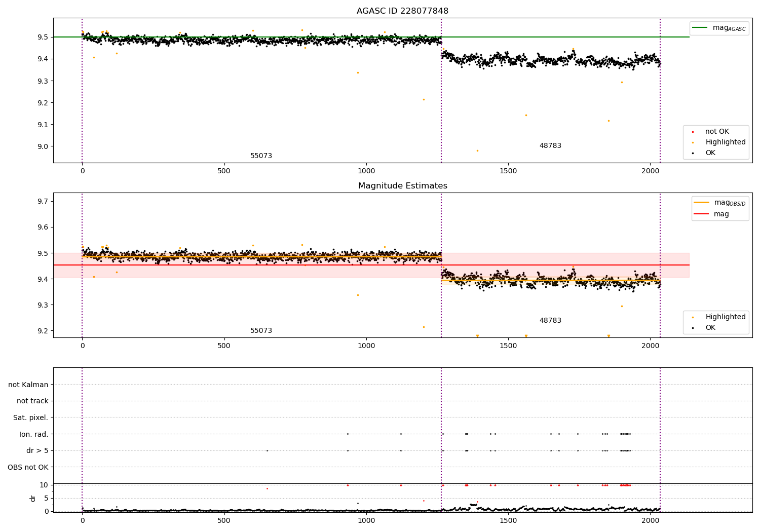Image resolution: width=760 pixels, height=532 pixels.
Task: Click the 'OK' legend entry in Magnitude Estimates plot
Action: tap(710, 328)
